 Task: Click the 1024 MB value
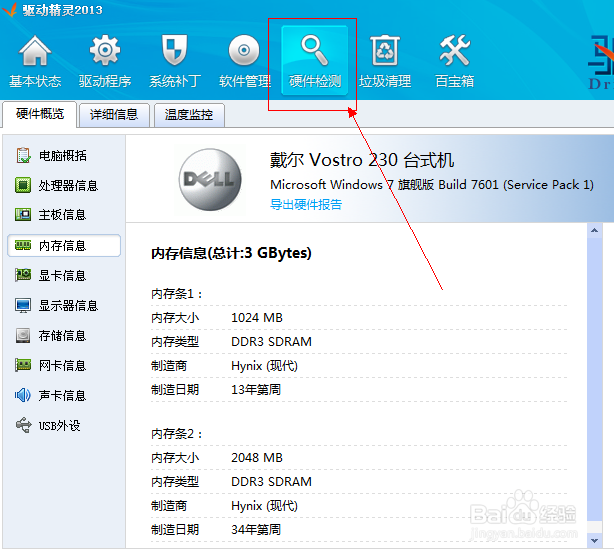(257, 318)
